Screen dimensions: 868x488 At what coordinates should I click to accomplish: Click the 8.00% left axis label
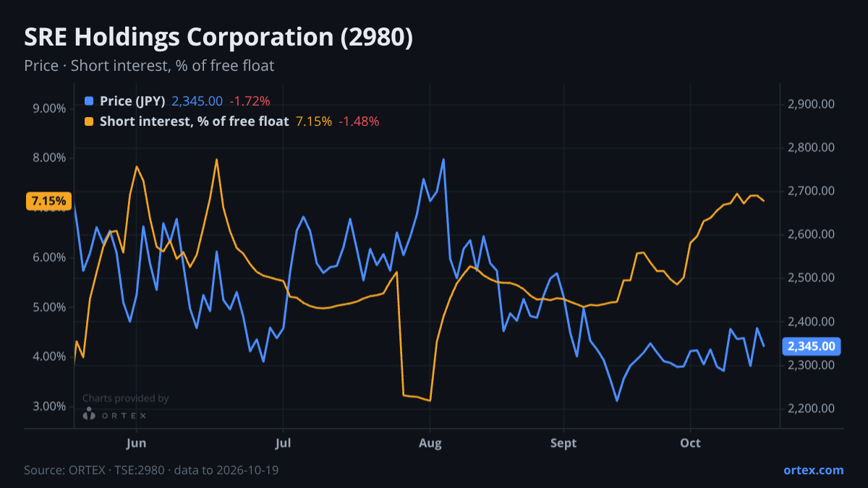(x=50, y=158)
